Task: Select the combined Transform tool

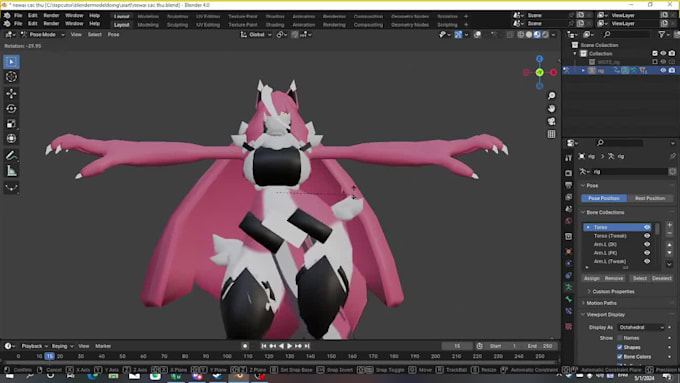Action: click(x=11, y=139)
